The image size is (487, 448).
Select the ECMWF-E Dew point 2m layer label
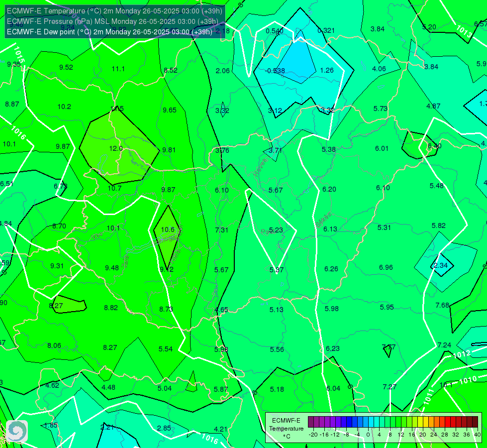(109, 32)
